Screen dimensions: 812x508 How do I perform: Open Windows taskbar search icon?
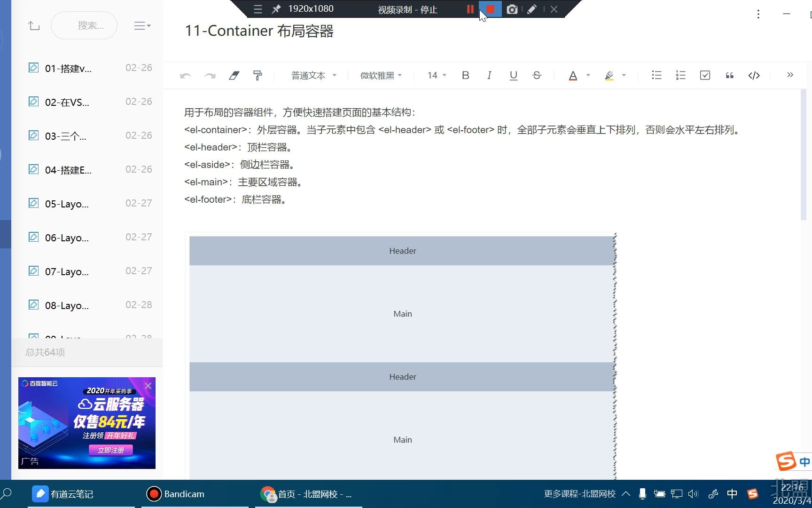[x=6, y=493]
